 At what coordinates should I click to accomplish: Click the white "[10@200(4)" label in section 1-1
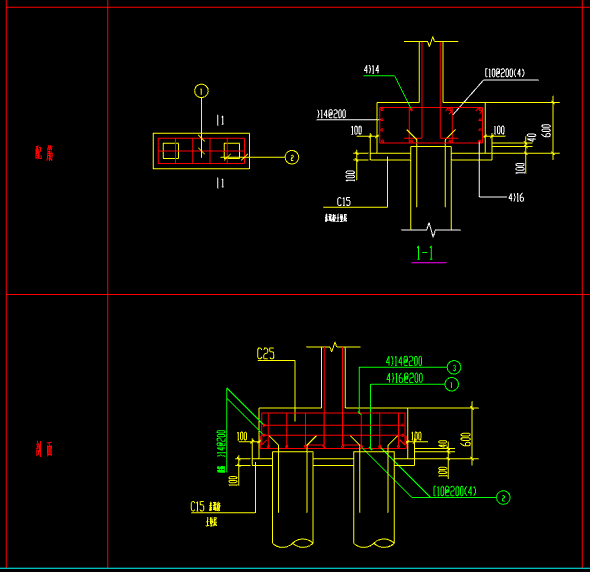[505, 73]
